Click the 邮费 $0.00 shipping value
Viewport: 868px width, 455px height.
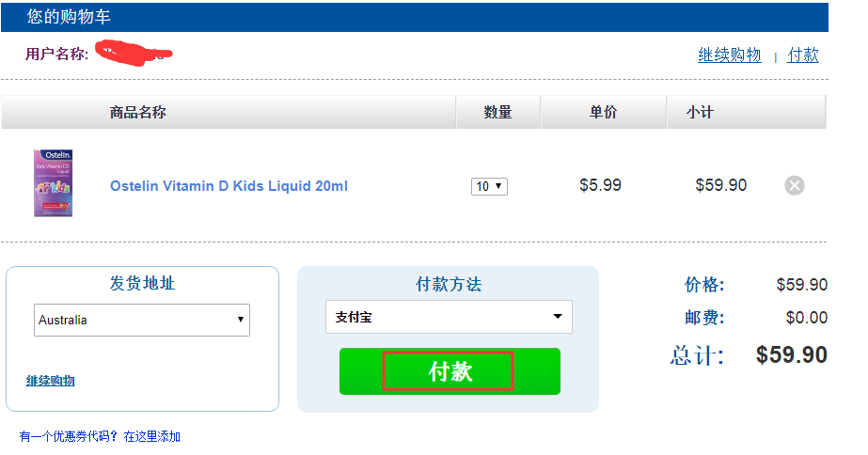[x=806, y=318]
